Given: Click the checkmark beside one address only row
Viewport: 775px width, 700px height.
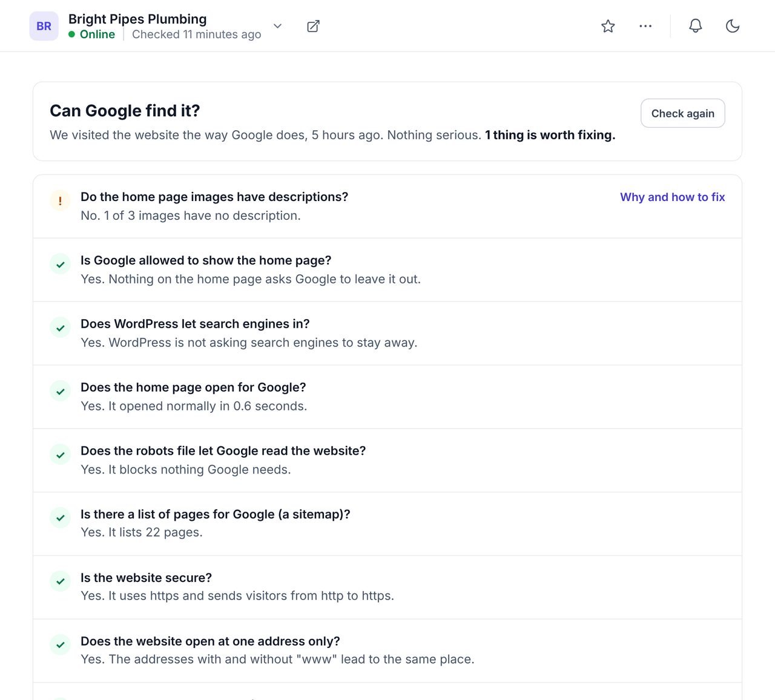Looking at the screenshot, I should (60, 645).
